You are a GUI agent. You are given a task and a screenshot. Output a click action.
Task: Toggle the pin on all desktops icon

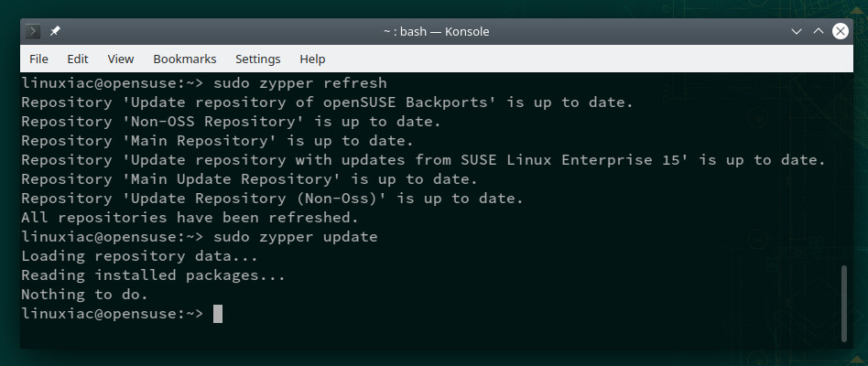click(55, 31)
